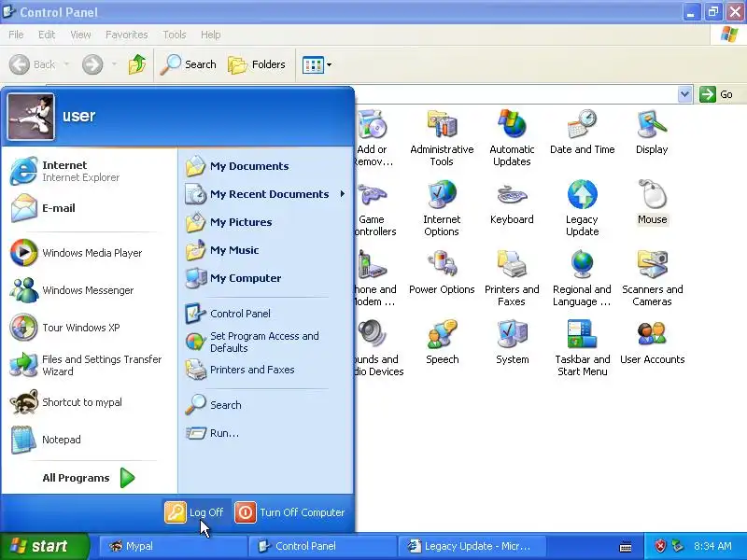Open the Tools menu

click(175, 35)
